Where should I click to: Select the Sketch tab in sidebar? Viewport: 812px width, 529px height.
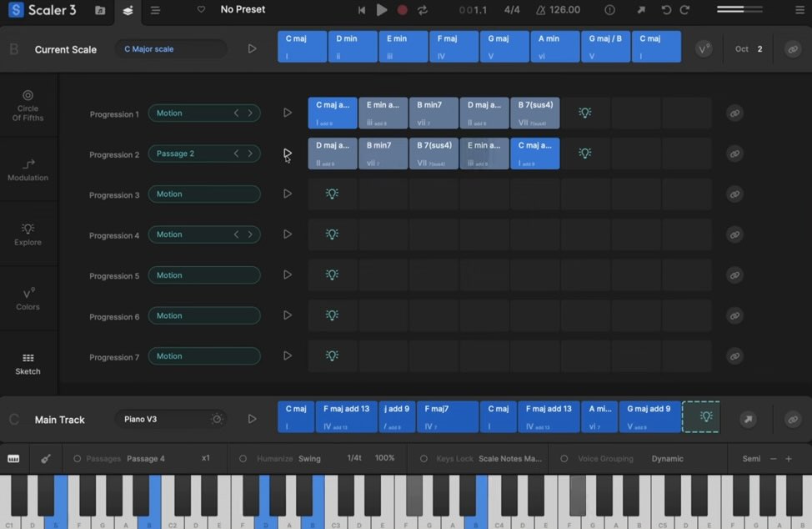28,363
